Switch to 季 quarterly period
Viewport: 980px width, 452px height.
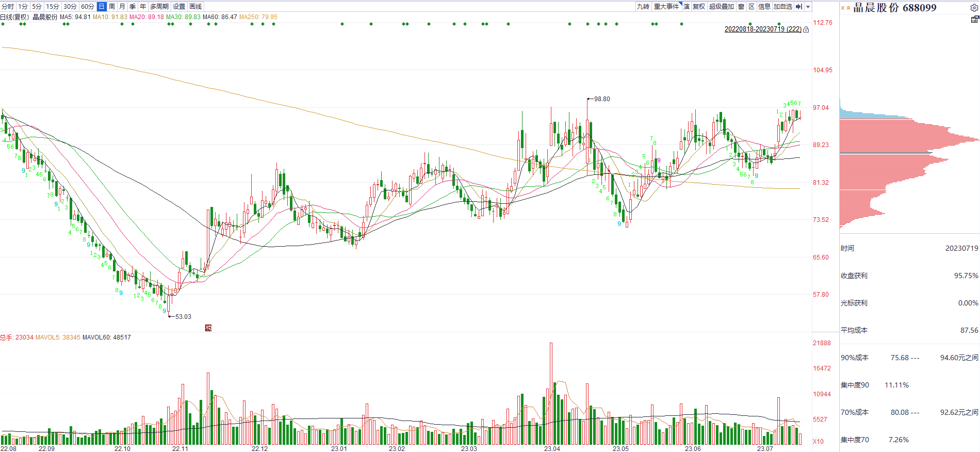pyautogui.click(x=133, y=7)
